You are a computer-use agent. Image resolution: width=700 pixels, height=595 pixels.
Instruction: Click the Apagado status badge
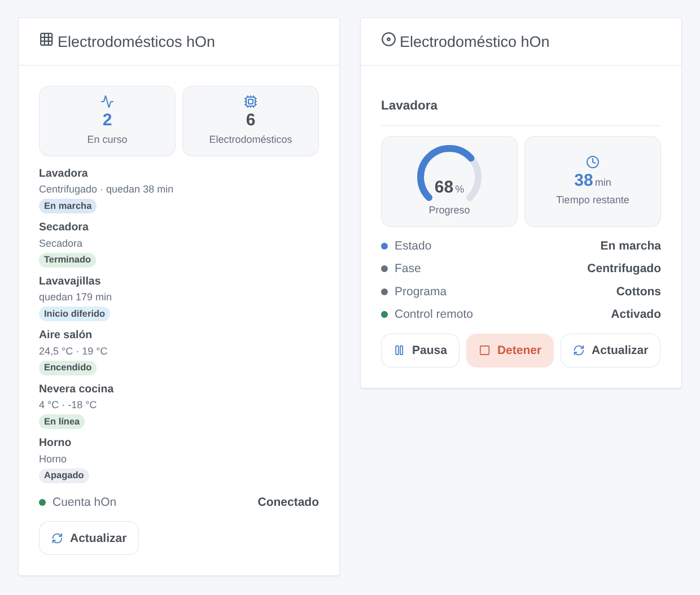64,475
